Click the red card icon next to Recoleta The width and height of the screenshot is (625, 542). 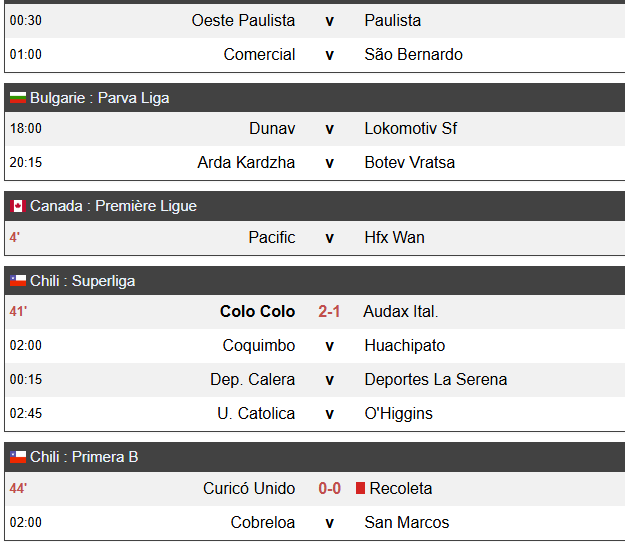coord(360,488)
